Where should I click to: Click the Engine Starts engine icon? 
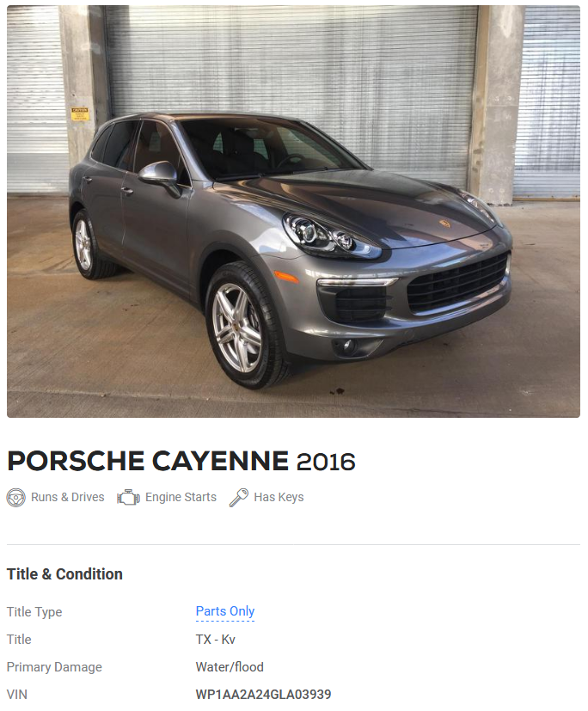point(128,498)
